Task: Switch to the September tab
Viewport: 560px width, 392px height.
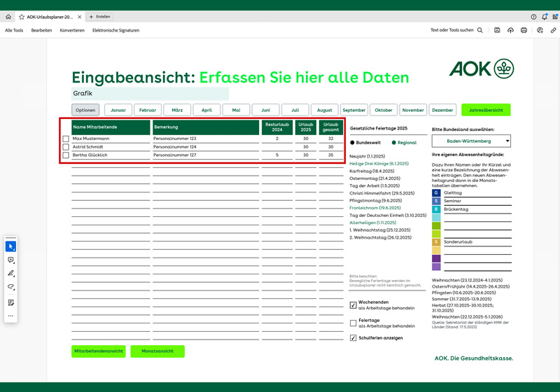Action: [354, 110]
